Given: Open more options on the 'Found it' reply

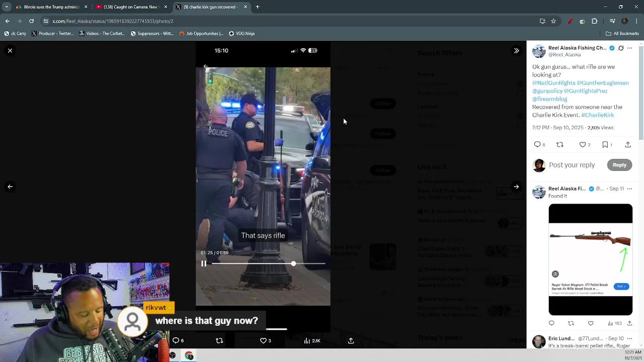Looking at the screenshot, I should [x=629, y=189].
